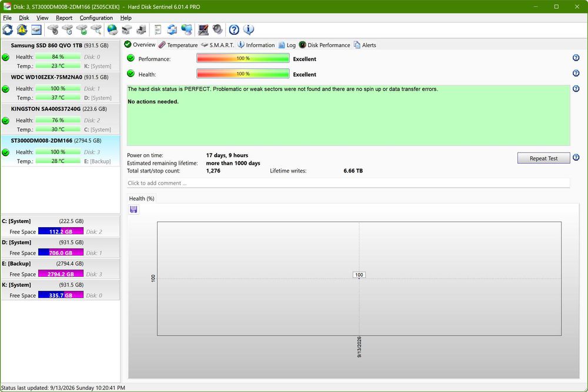
Task: Click the Health 100 % gradient bar in Overview
Action: pos(243,74)
